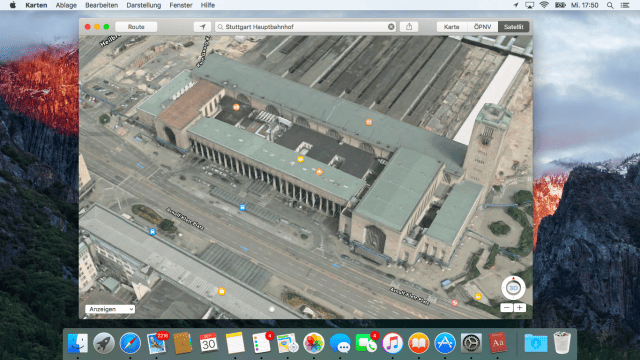Screen dimensions: 640x360
Task: Switch to ÖPNV transit view
Action: coord(482,27)
